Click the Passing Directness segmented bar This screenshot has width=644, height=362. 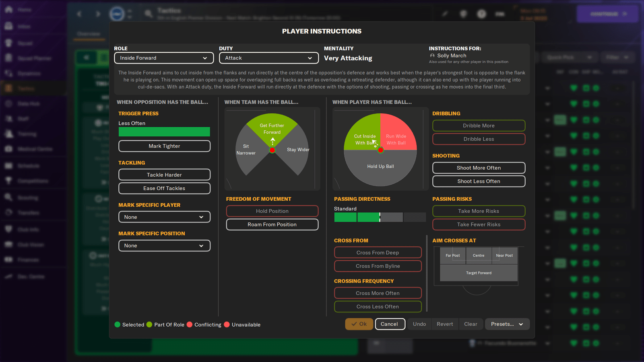[x=380, y=217]
